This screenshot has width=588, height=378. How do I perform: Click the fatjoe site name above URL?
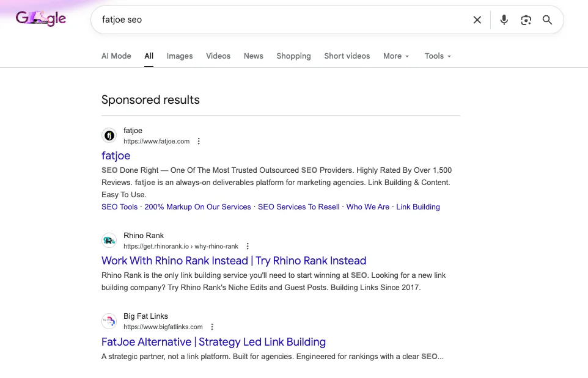[x=133, y=130]
